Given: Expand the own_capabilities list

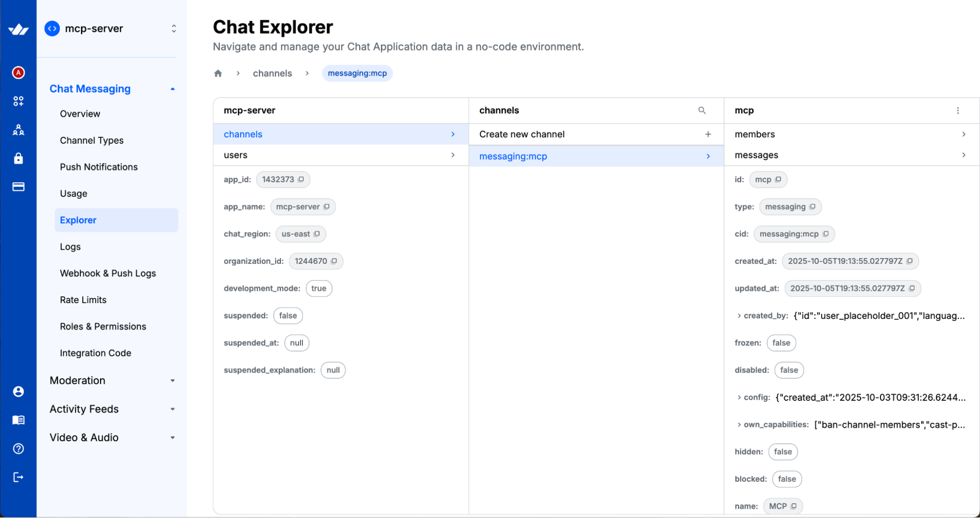Looking at the screenshot, I should click(739, 424).
